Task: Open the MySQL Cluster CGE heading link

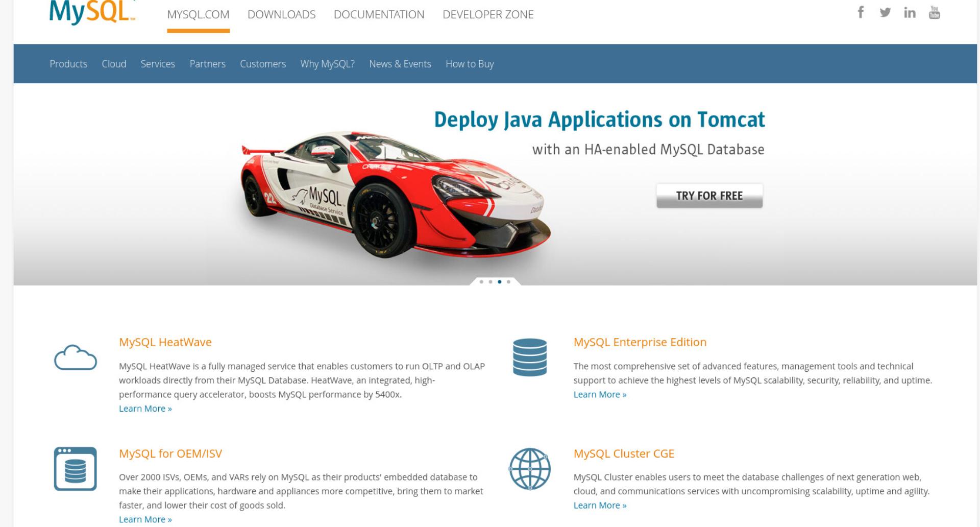Action: [624, 453]
